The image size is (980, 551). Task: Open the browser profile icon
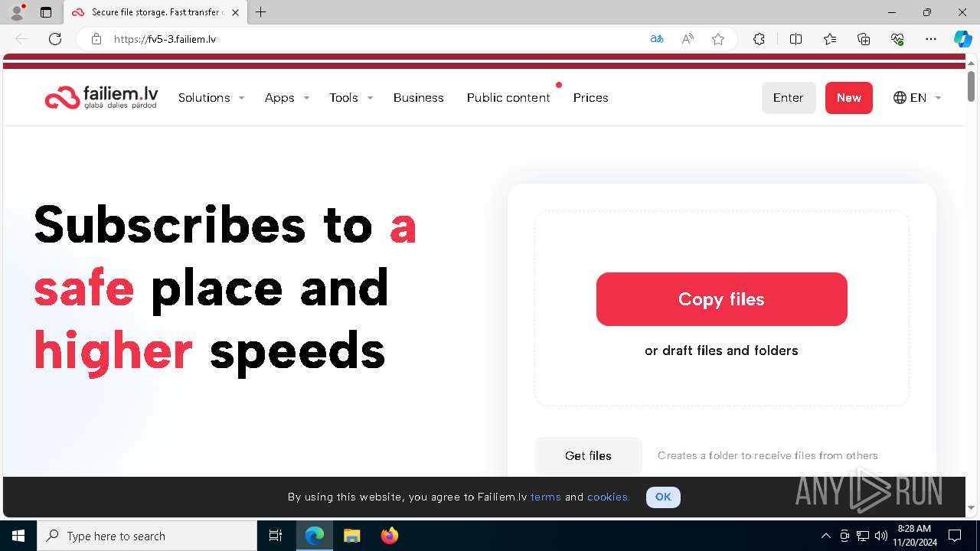(x=17, y=12)
